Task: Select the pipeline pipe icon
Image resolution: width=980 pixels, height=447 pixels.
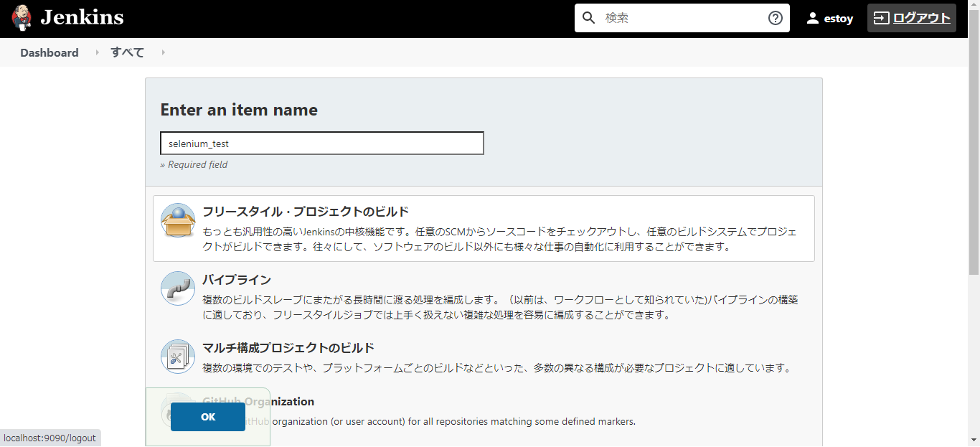Action: 178,288
